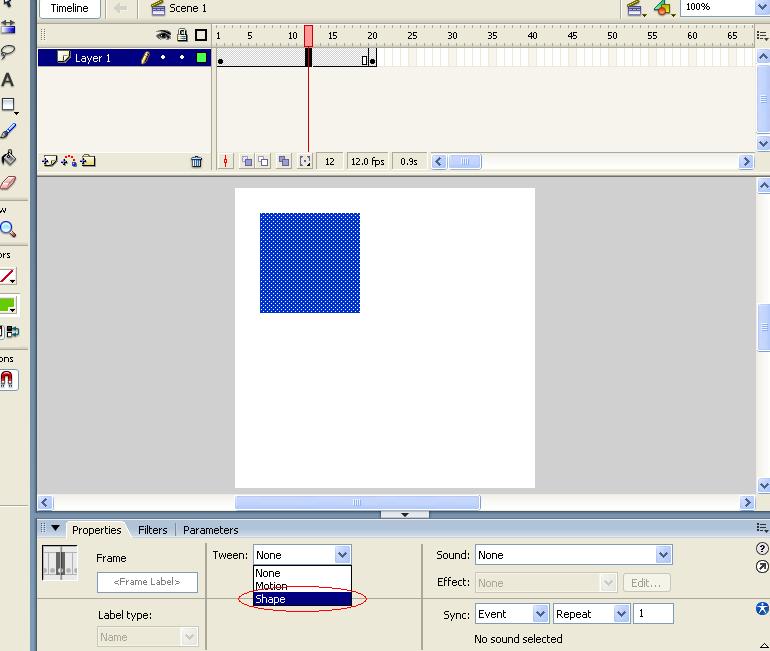Click the Edit... sound effect button
Screen dimensions: 770x651
(646, 583)
